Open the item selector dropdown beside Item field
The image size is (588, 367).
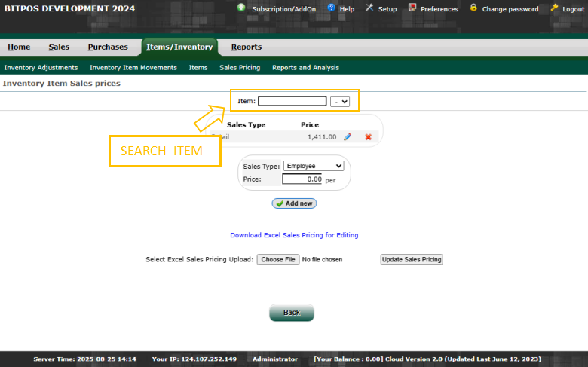click(x=340, y=101)
